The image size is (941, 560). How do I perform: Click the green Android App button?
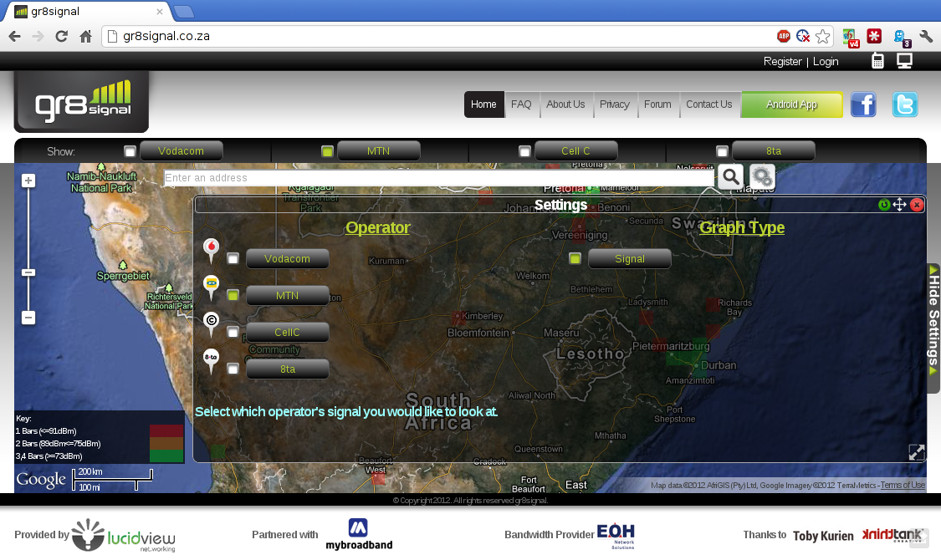791,104
